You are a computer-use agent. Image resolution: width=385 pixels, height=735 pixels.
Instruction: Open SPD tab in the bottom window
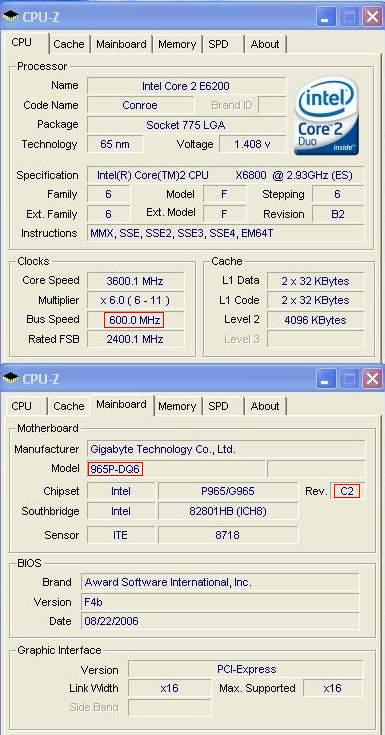coord(218,406)
